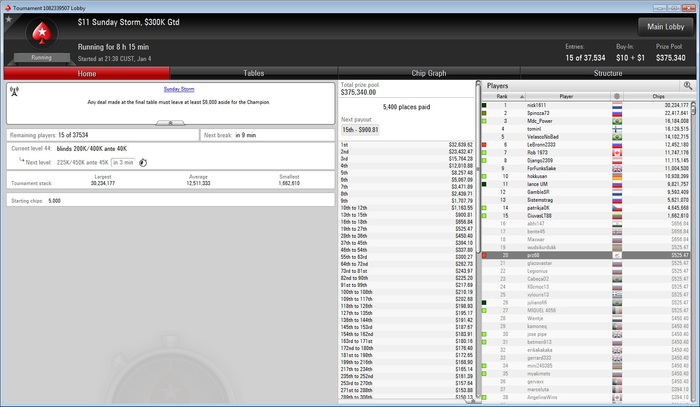Click the Largest stack value 30,234,177
Viewport: 700px width, 407px height.
(x=103, y=183)
